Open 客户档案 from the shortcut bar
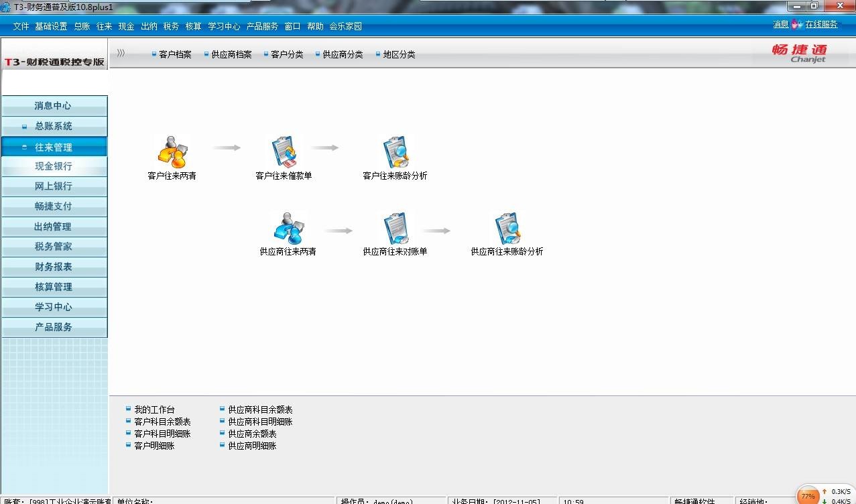This screenshot has height=504, width=856. click(175, 54)
